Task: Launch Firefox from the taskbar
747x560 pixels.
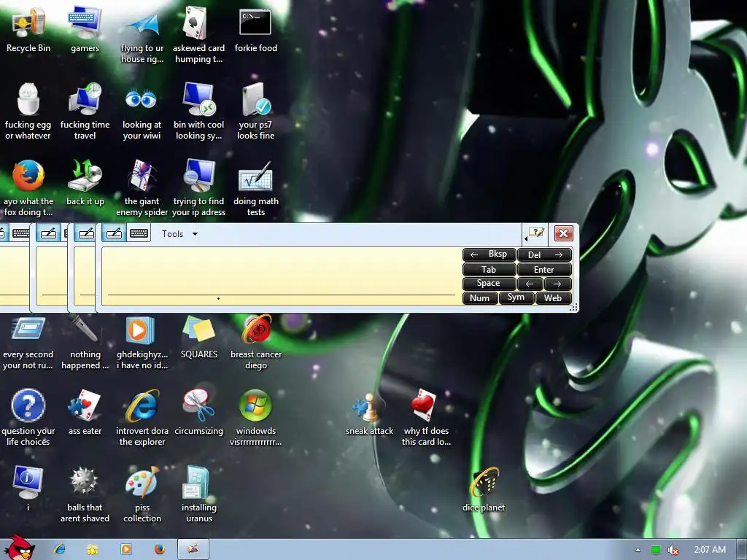Action: coord(160,550)
